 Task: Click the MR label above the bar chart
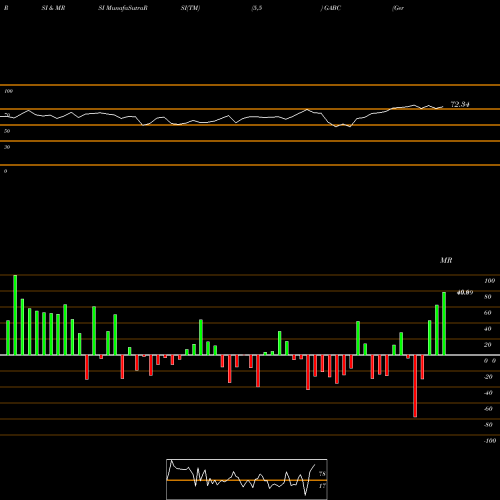click(x=446, y=260)
